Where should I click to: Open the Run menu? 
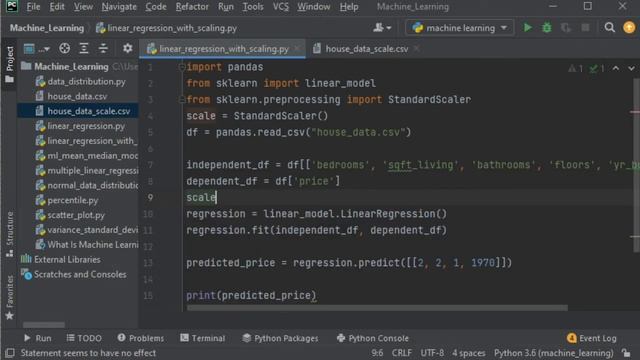(x=226, y=7)
